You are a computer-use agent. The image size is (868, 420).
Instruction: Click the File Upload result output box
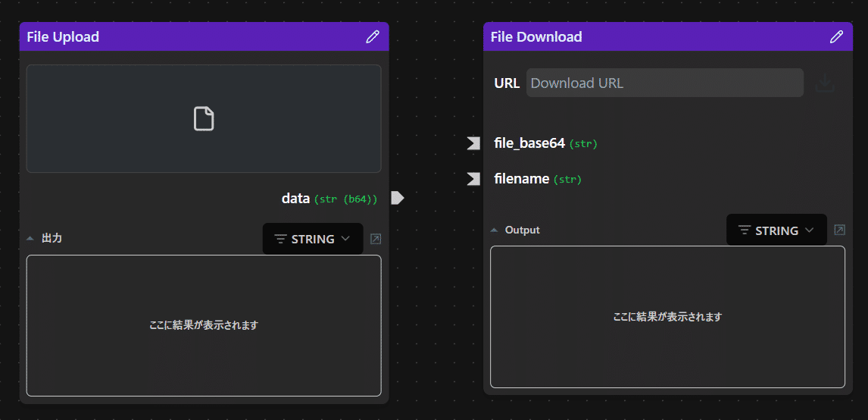[204, 325]
